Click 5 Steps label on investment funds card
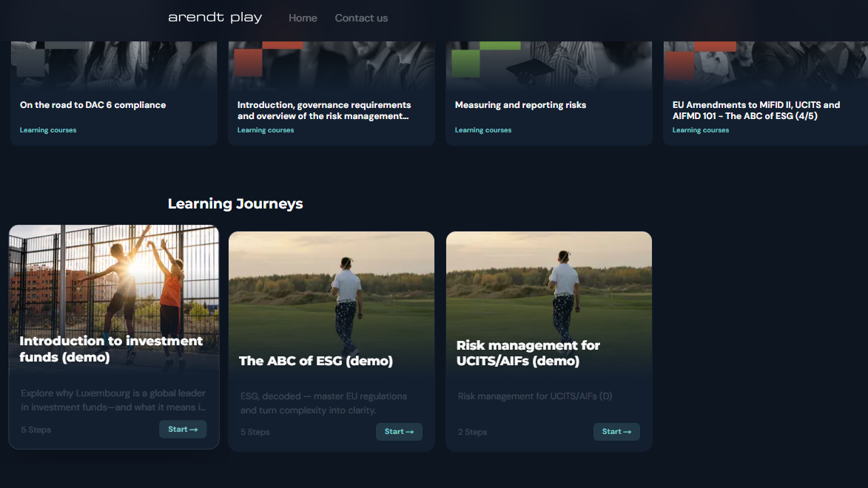 pos(36,430)
